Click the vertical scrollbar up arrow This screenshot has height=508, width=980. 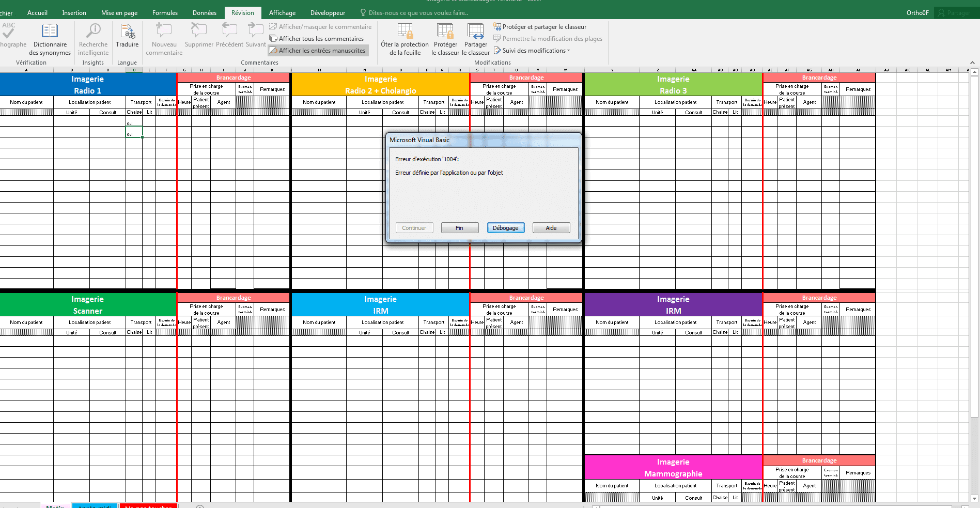(975, 73)
